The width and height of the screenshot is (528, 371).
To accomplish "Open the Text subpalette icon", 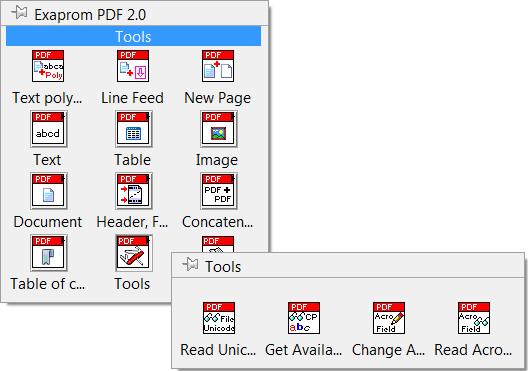I will 48,129.
